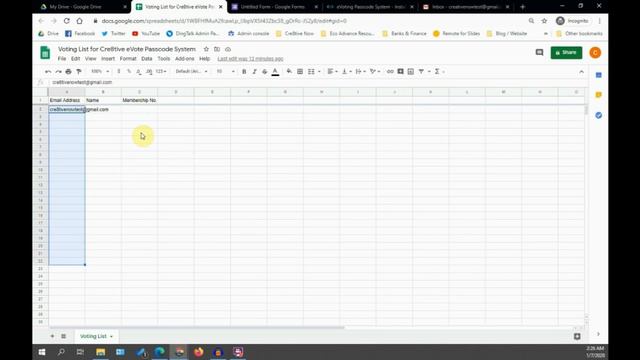The image size is (640, 360).
Task: Open the comment history
Action: click(x=539, y=53)
